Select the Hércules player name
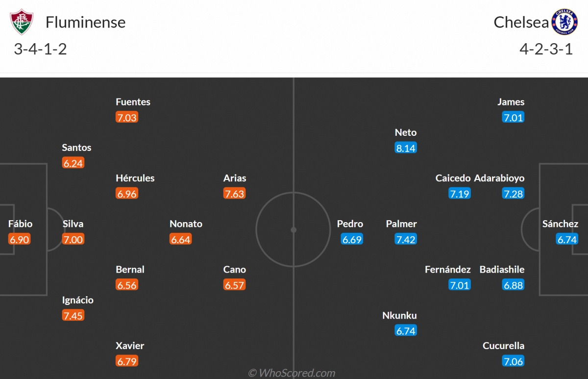 [x=135, y=178]
